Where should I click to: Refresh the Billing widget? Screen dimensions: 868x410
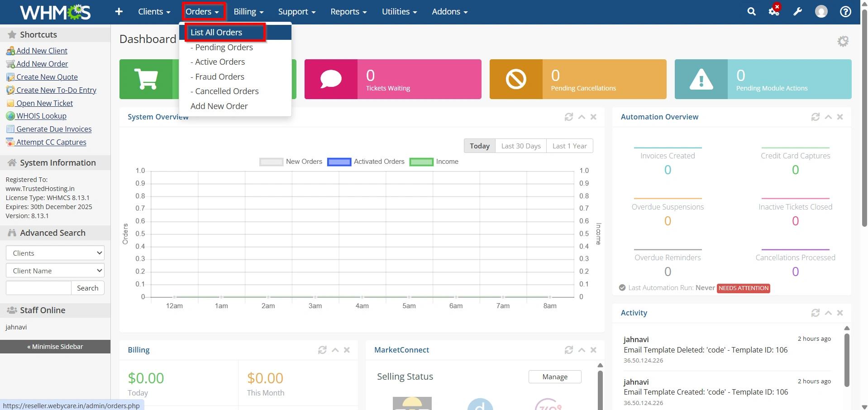coord(322,350)
